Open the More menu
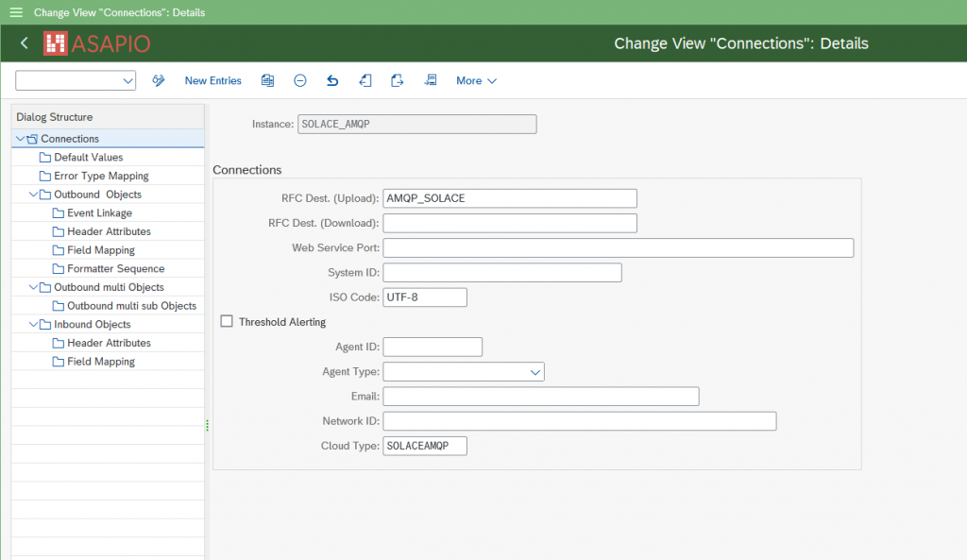The image size is (967, 560). click(x=476, y=81)
